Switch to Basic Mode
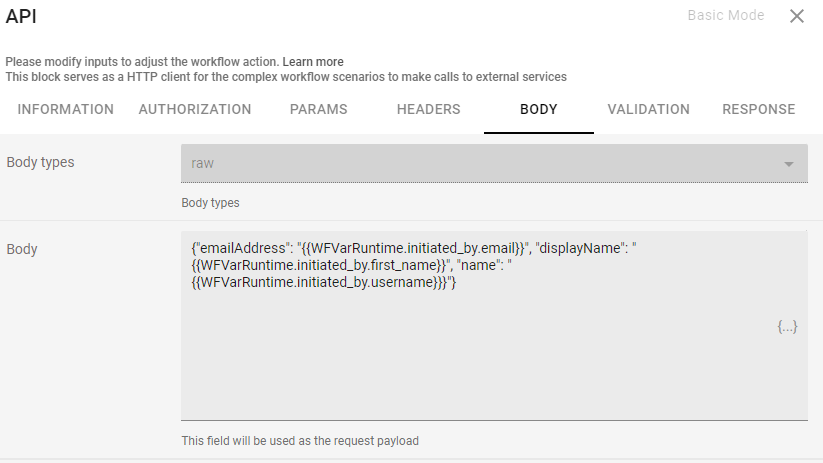 726,15
